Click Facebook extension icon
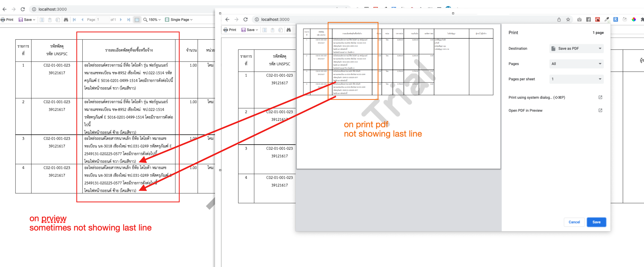 (588, 19)
